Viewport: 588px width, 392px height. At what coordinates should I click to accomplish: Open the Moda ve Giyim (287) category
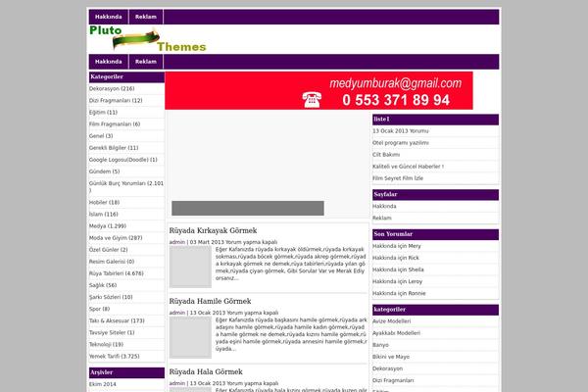point(116,238)
